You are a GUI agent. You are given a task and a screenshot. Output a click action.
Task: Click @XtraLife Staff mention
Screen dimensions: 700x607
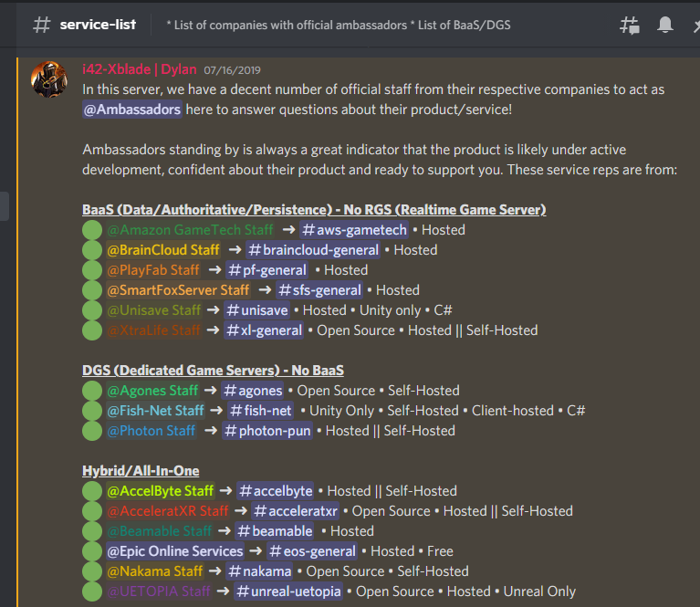pos(153,330)
